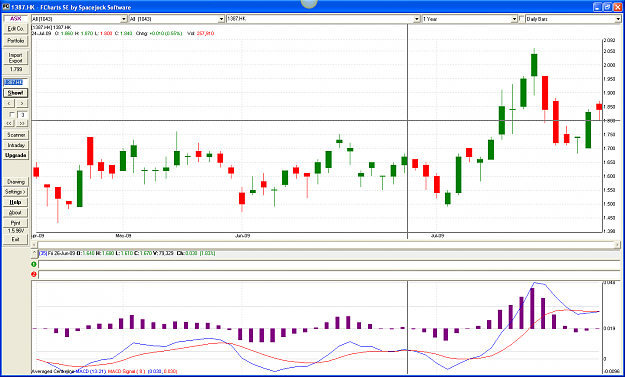Click the highlighted symbol input field

tap(16, 82)
